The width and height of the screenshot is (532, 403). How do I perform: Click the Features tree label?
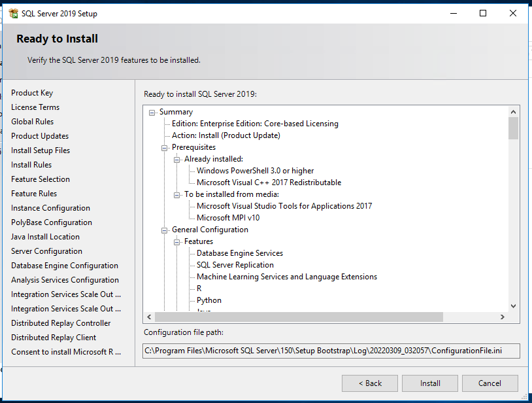(199, 241)
